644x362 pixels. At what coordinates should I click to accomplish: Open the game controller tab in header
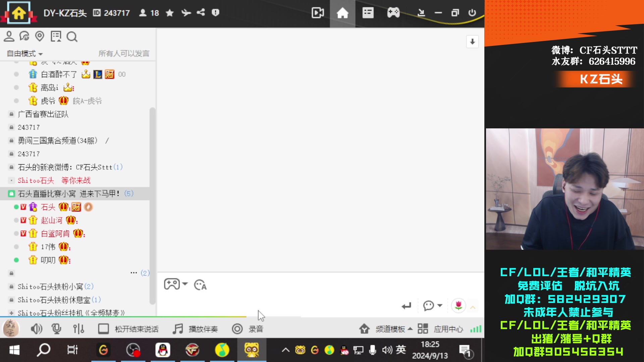(x=393, y=13)
